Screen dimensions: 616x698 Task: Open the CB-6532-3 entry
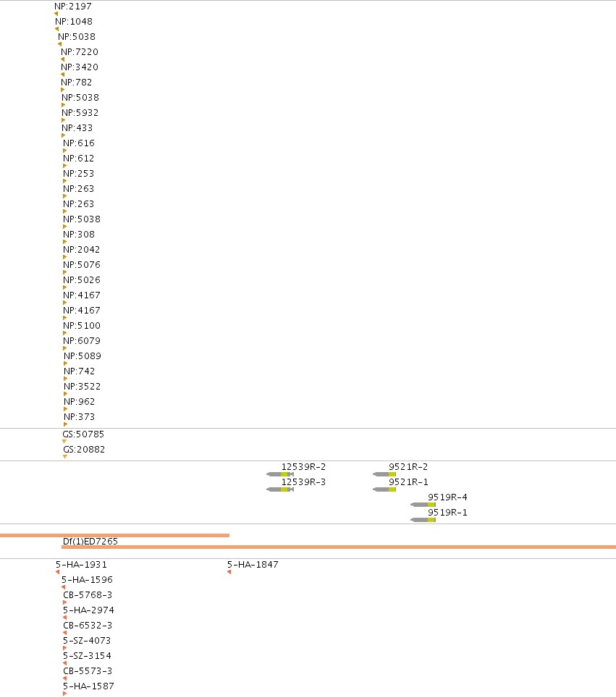(x=88, y=626)
